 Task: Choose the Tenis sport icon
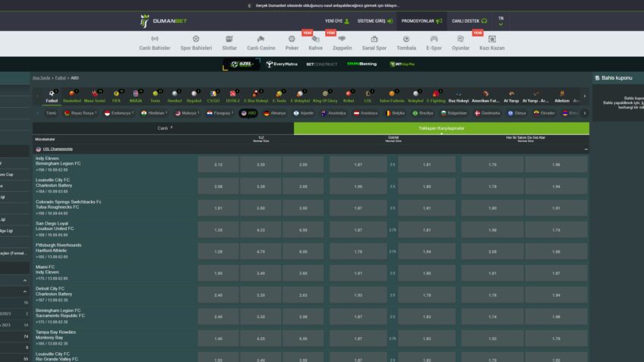pyautogui.click(x=155, y=96)
